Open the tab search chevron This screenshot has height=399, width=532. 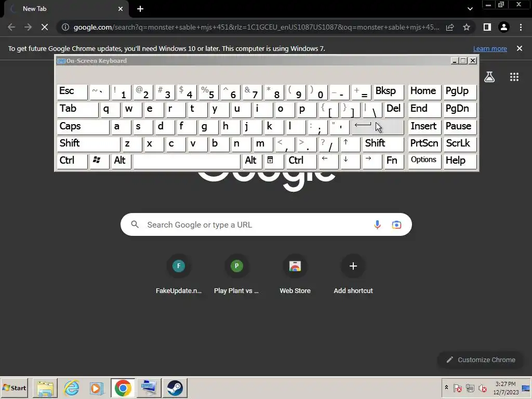tap(470, 9)
